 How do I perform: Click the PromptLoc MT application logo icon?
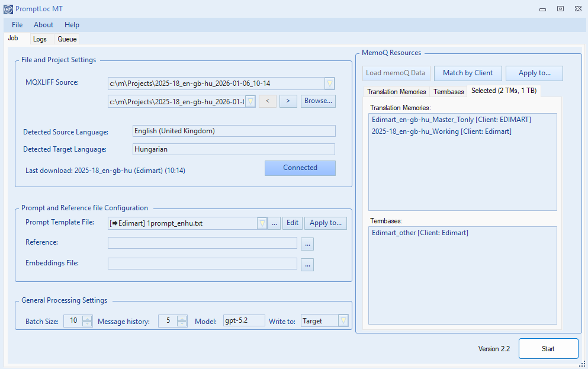(x=7, y=8)
